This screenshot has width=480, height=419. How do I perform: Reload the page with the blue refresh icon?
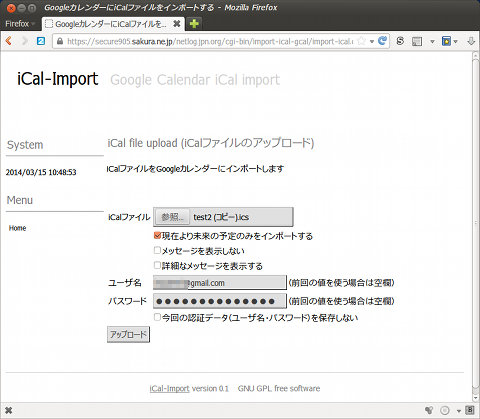(382, 41)
